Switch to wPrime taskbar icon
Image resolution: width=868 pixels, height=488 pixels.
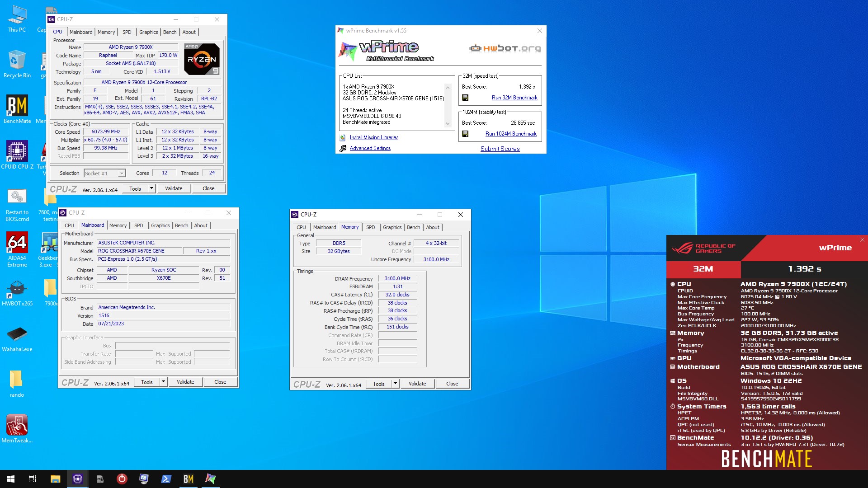tap(210, 479)
